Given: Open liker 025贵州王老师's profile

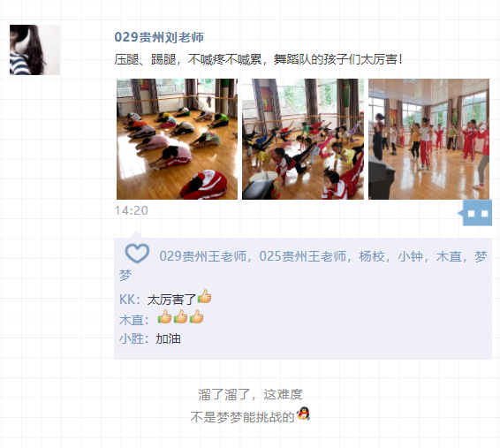Looking at the screenshot, I should click(303, 256).
